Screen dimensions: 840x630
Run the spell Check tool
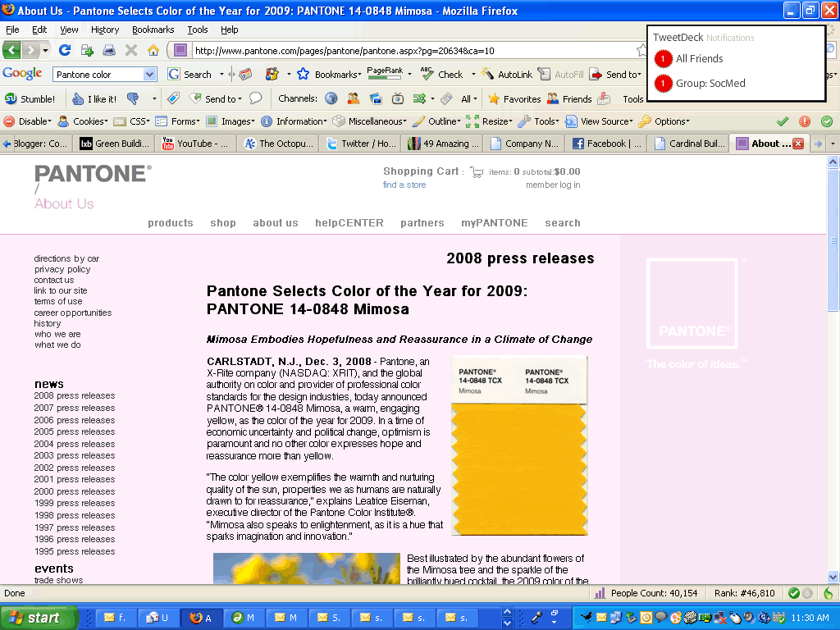[x=441, y=75]
